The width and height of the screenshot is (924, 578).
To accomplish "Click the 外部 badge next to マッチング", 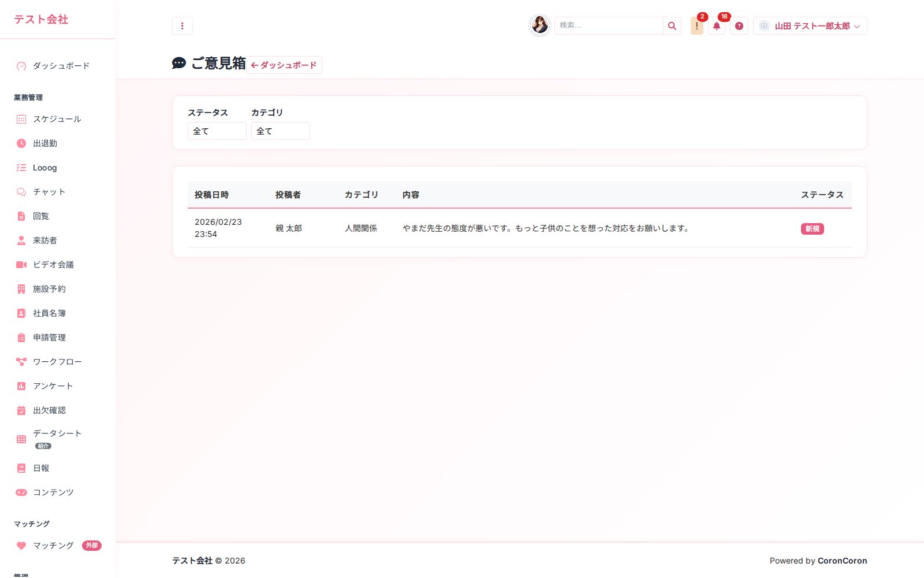I will (92, 546).
